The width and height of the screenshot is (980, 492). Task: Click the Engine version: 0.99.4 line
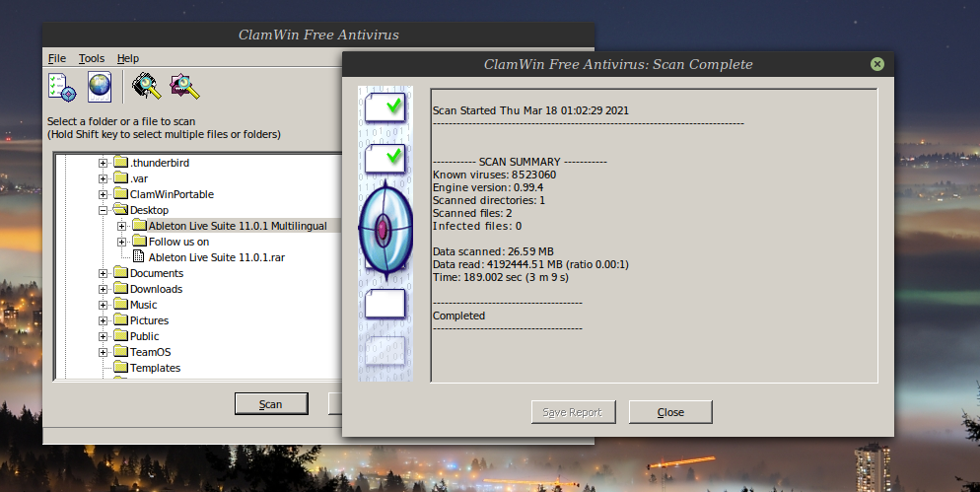tap(488, 187)
